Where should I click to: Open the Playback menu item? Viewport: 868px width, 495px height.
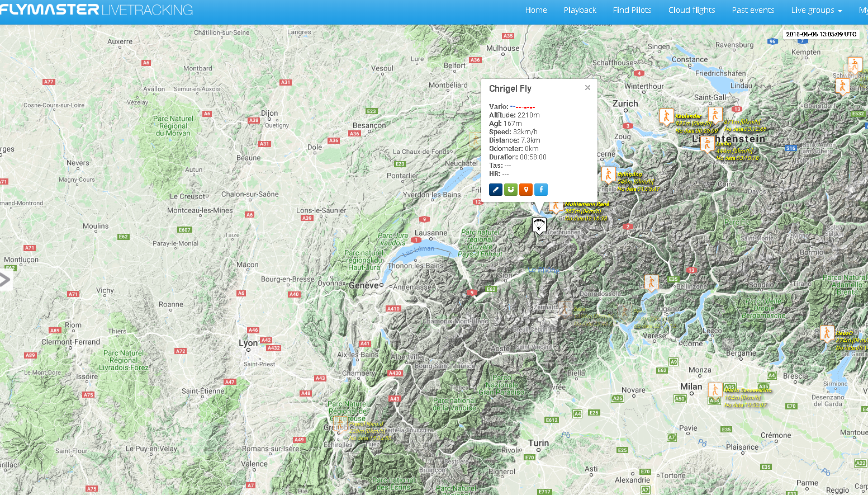(x=580, y=10)
